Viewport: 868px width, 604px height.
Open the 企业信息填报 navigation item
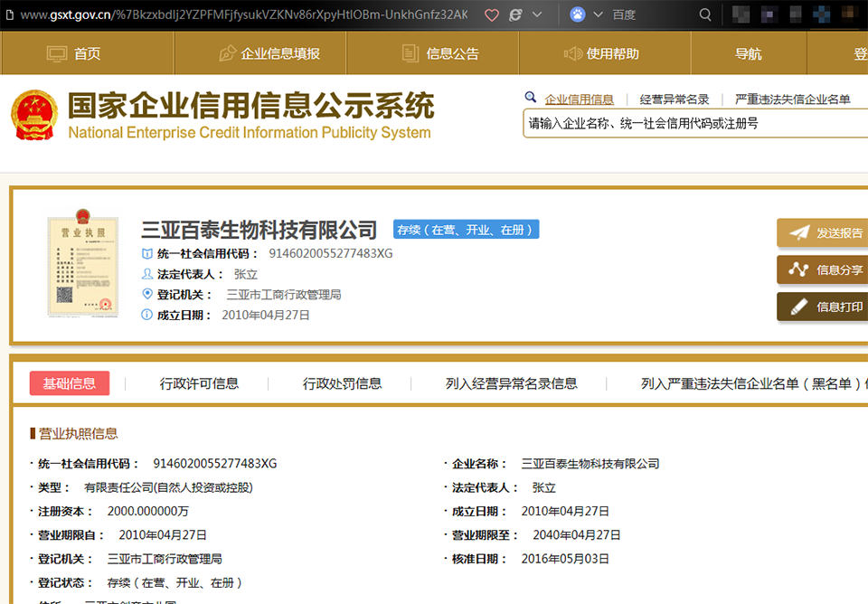(x=260, y=53)
